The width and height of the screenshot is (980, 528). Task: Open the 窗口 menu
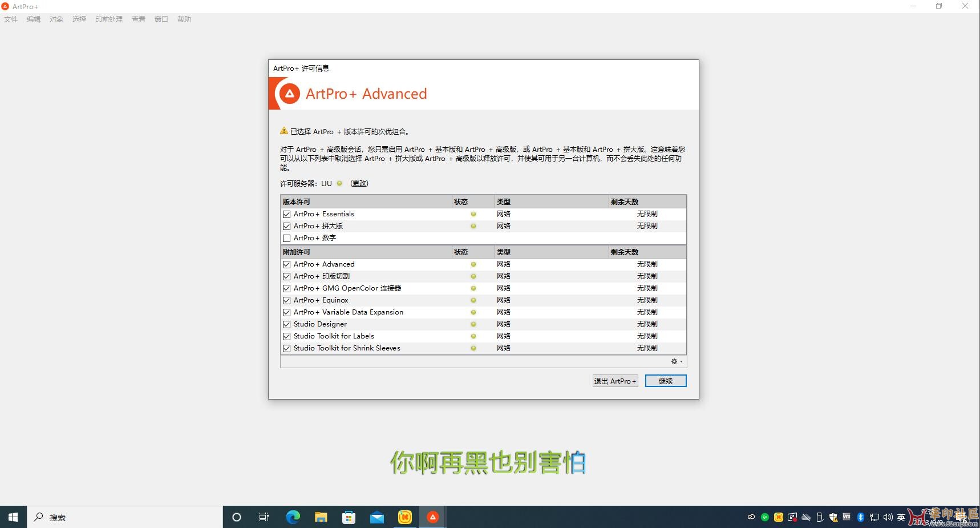tap(161, 19)
